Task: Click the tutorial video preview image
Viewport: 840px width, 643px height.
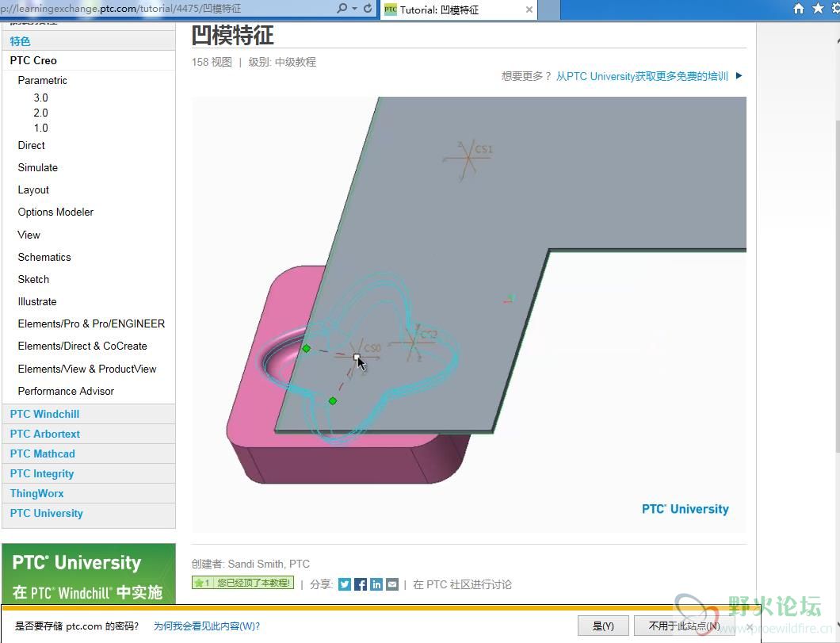Action: coord(469,315)
